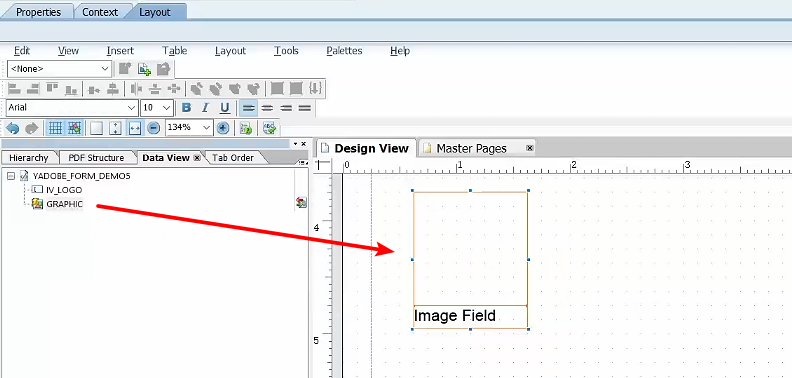Select the GRAPHIC tree item
Viewport: 792px width, 378px height.
click(x=64, y=204)
